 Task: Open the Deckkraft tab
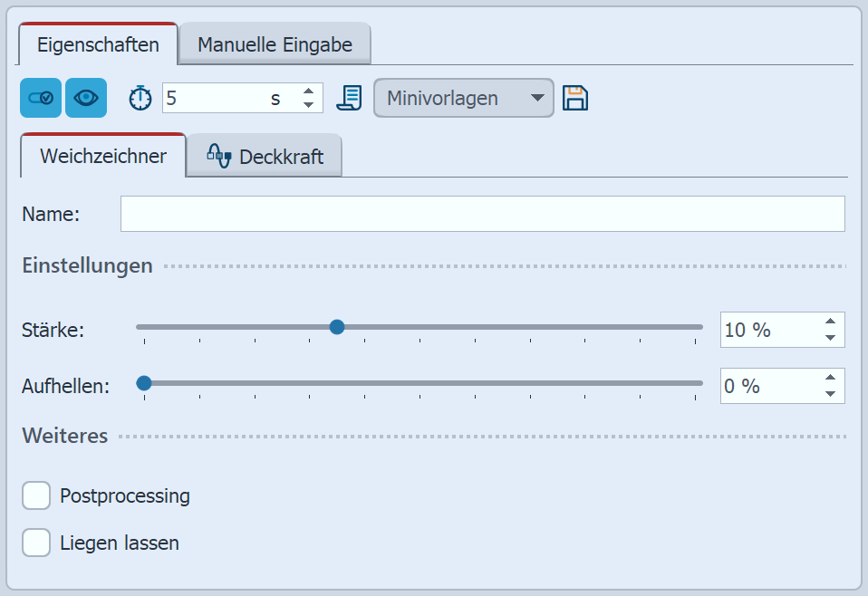pyautogui.click(x=264, y=157)
